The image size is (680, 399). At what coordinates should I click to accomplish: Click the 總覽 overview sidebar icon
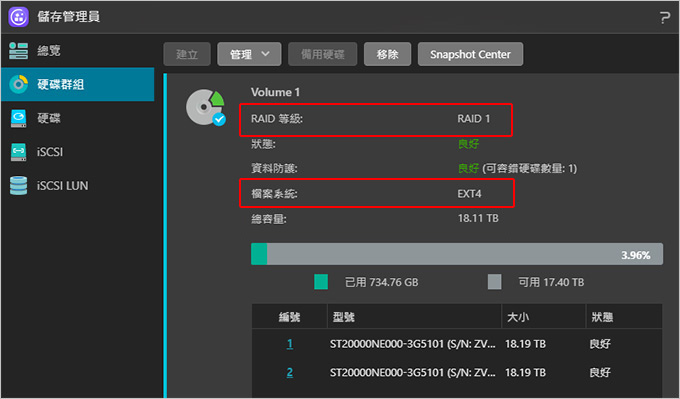point(19,51)
